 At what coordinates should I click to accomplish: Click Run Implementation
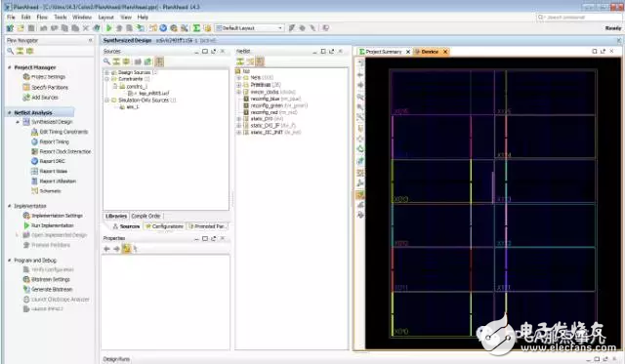pos(52,225)
